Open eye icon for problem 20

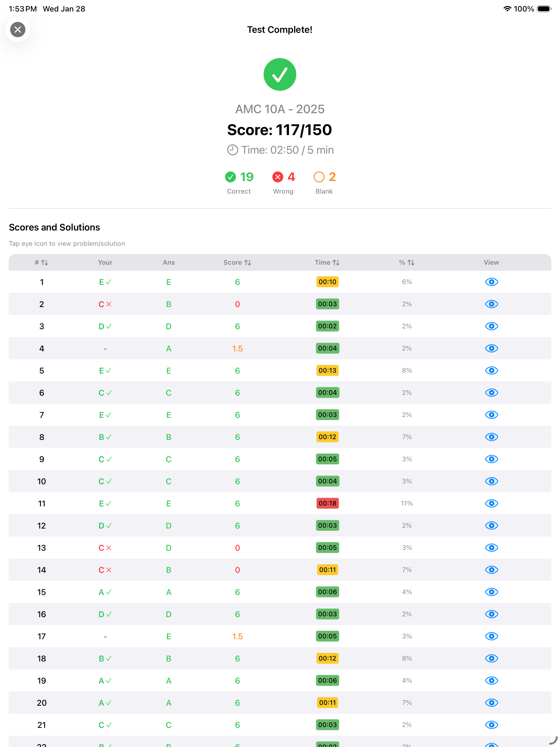tap(491, 703)
